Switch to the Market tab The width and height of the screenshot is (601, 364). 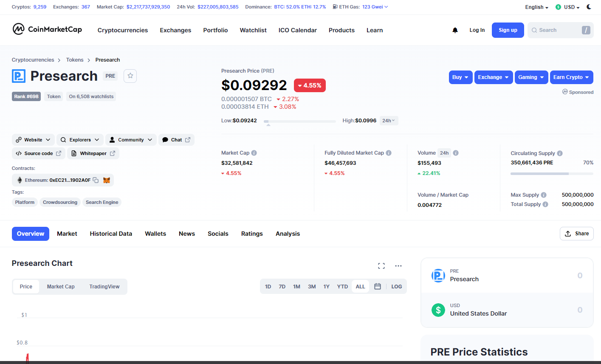point(67,234)
